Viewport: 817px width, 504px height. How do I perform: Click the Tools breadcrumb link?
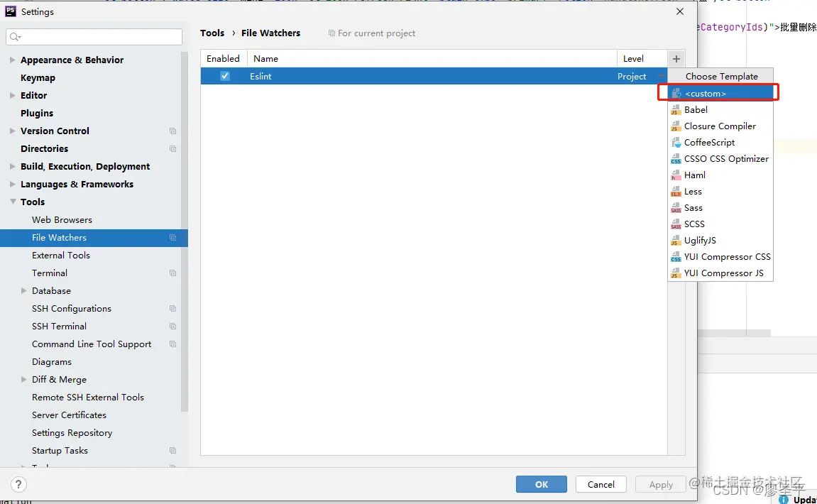(x=212, y=33)
